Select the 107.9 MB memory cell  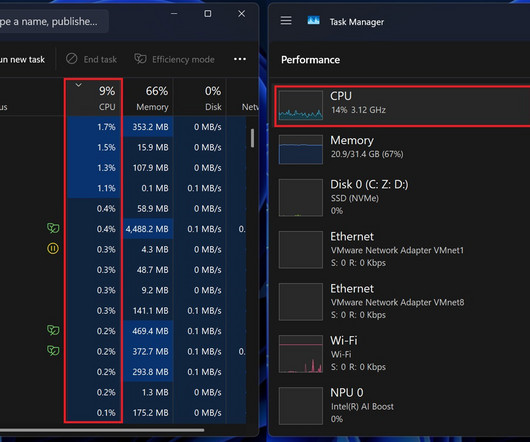coord(148,168)
